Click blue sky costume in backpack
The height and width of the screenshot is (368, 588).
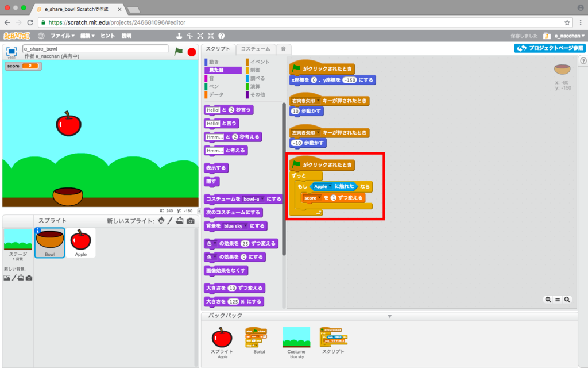pos(296,342)
